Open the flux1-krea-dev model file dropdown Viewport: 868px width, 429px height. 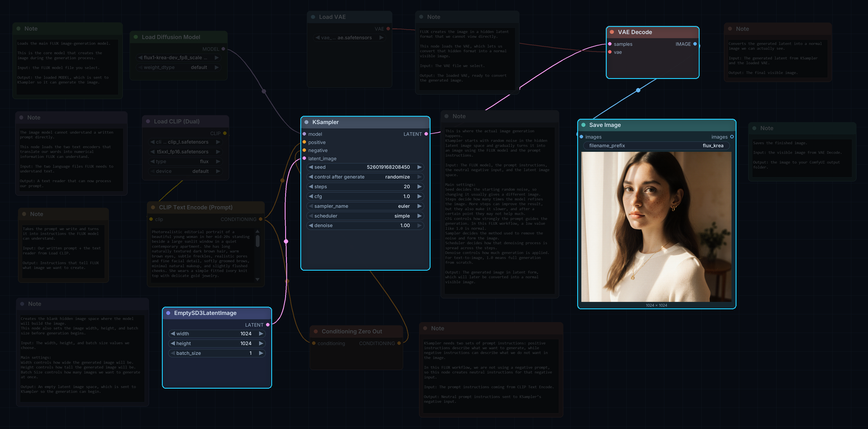point(179,58)
